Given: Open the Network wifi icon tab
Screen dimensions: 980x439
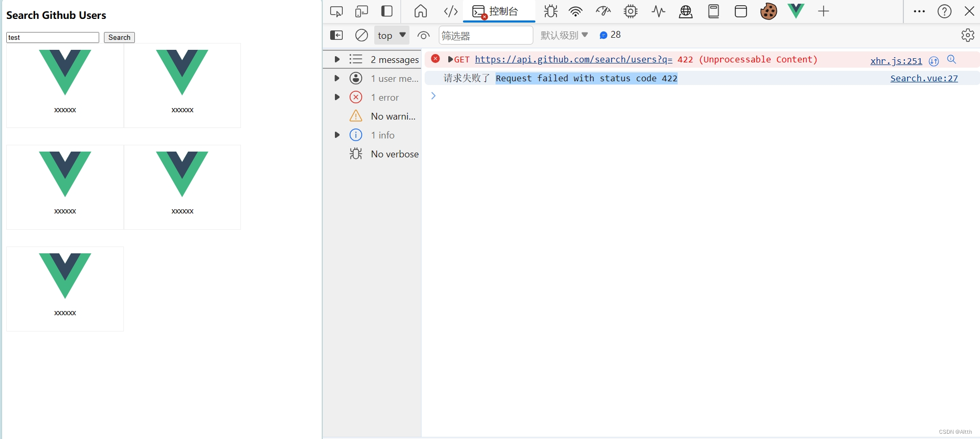Looking at the screenshot, I should click(576, 11).
